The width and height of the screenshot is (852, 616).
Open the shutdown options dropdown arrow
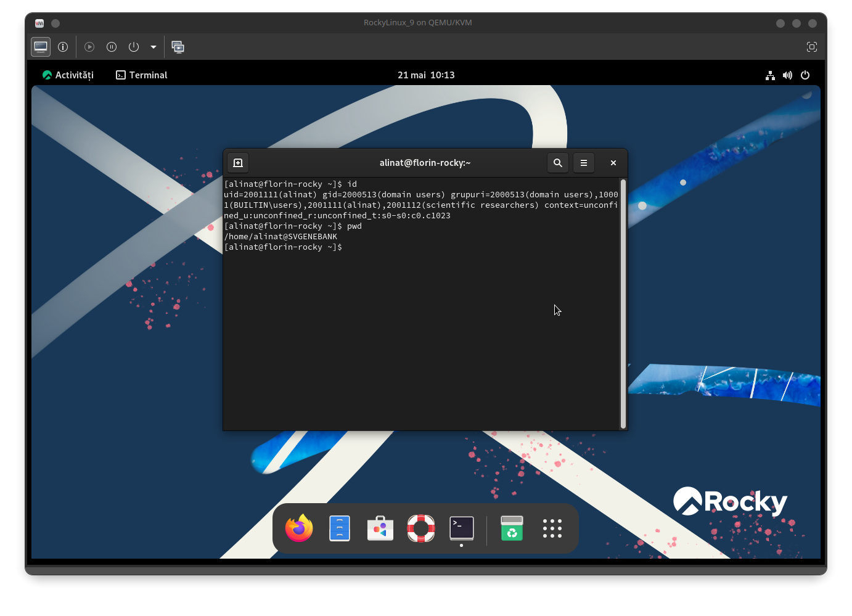click(154, 47)
